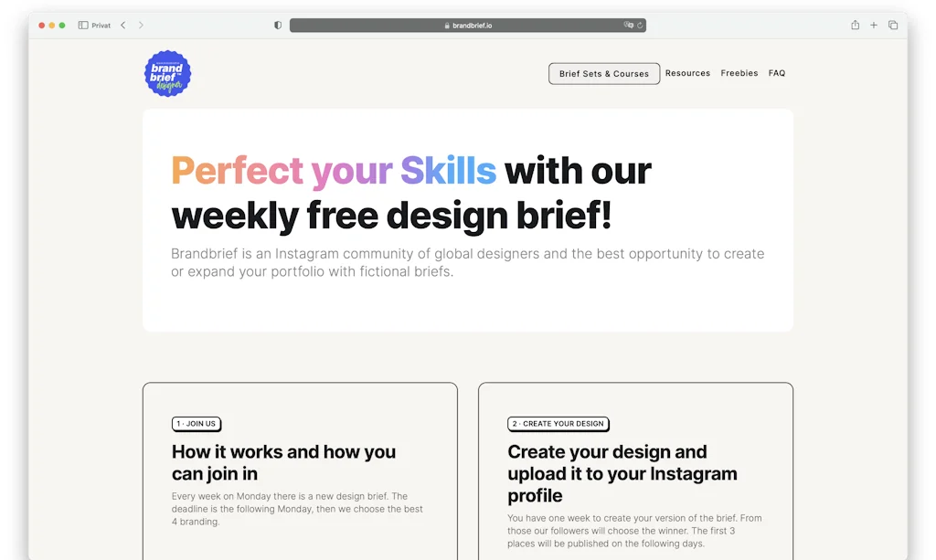Click the 'Privat' browsing label
This screenshot has height=560, width=936.
coord(95,25)
